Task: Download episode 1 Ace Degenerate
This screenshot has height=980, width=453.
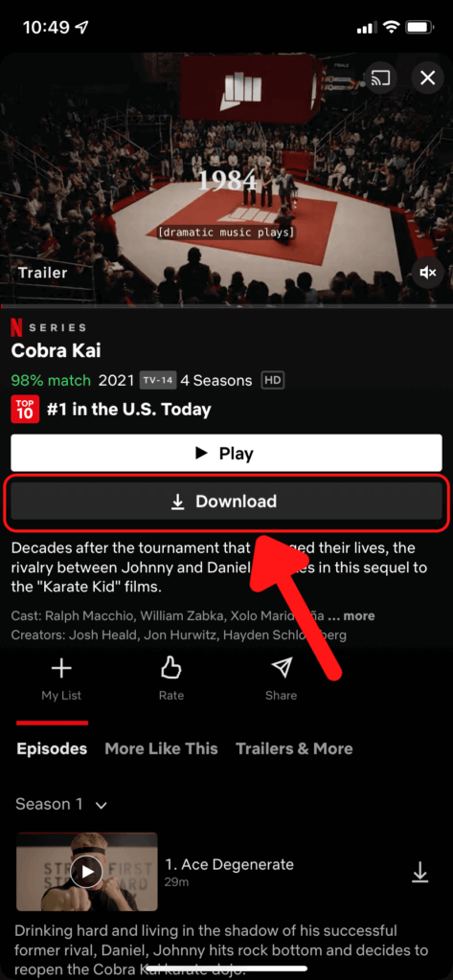Action: pos(419,873)
